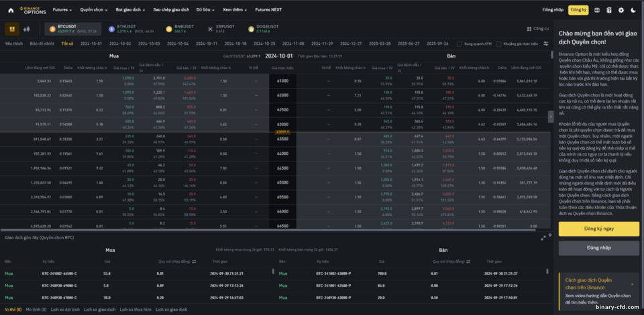
Task: Swap unit icon in Mua Quy mô column
Action: coord(194,261)
